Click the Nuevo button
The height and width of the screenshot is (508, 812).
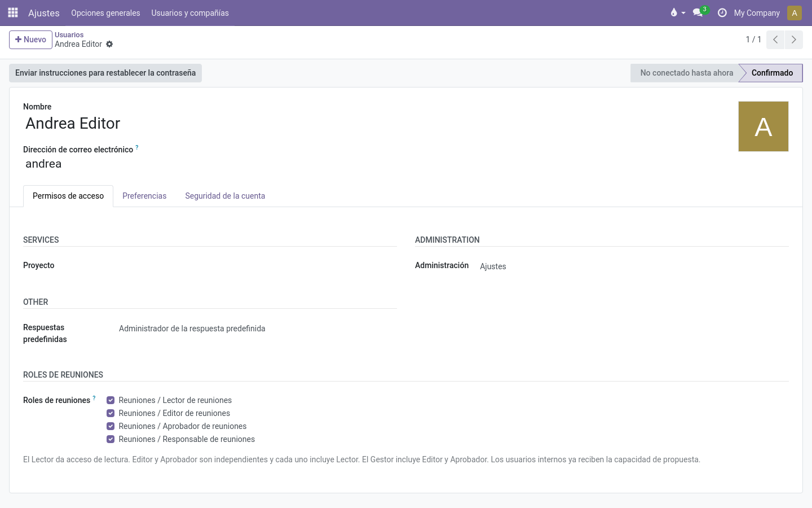pyautogui.click(x=30, y=40)
